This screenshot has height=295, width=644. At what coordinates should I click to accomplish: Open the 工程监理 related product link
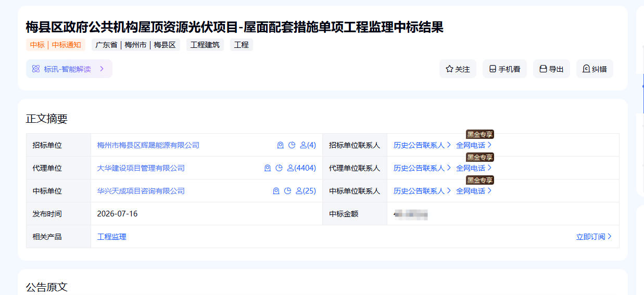point(112,237)
